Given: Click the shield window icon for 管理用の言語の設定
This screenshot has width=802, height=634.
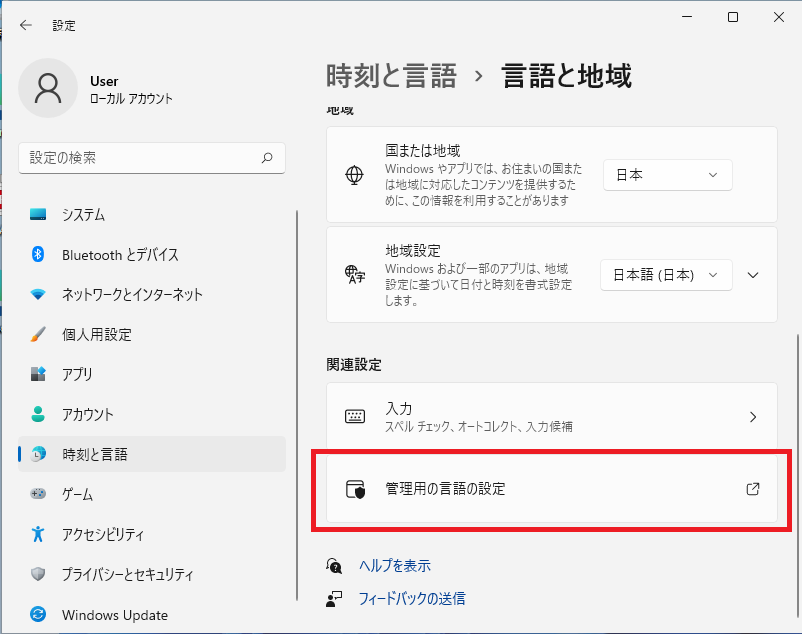Looking at the screenshot, I should (355, 489).
